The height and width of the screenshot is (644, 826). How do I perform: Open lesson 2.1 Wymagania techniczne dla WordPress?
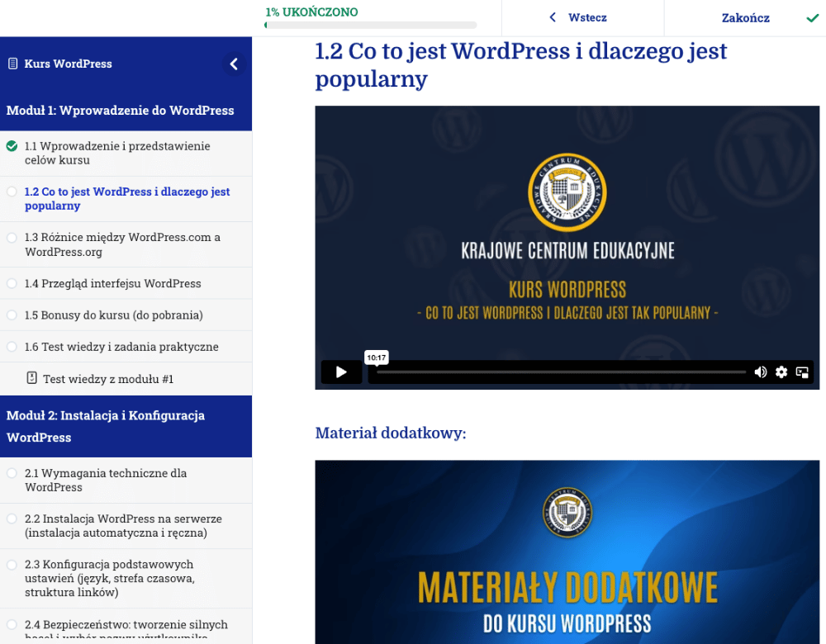coord(126,481)
